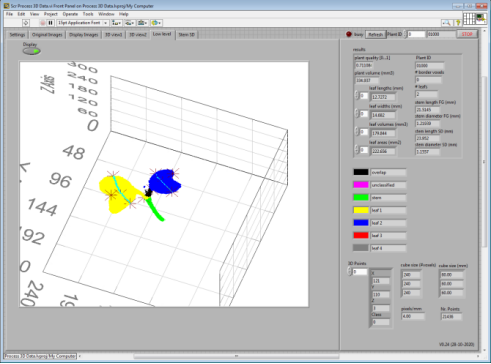The width and height of the screenshot is (491, 364).
Task: Select the yellow leaf 1 color swatch
Action: pyautogui.click(x=361, y=210)
